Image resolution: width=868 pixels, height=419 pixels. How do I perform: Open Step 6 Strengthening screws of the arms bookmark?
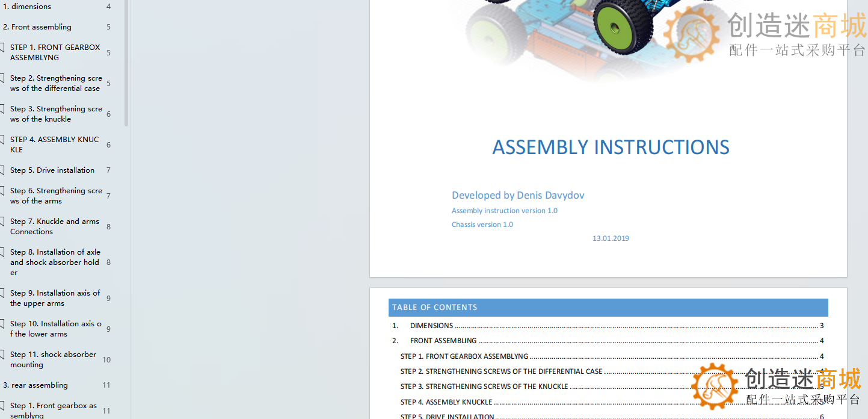point(56,196)
